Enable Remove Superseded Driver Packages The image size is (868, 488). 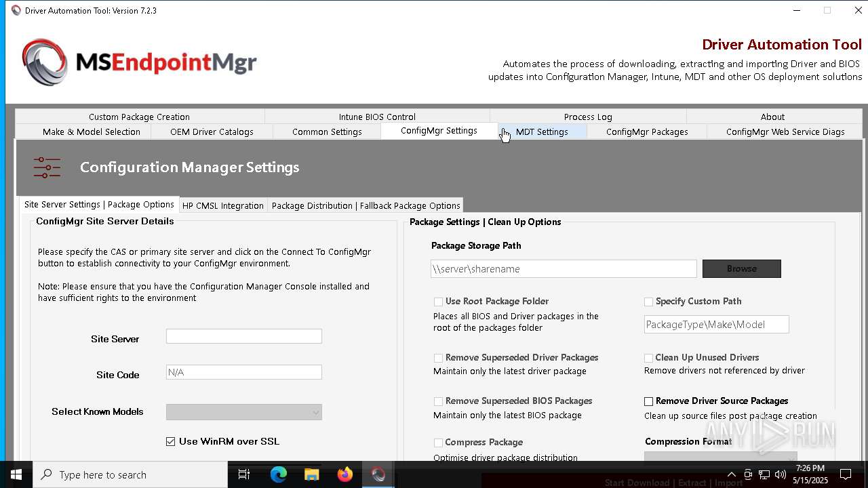pyautogui.click(x=438, y=358)
